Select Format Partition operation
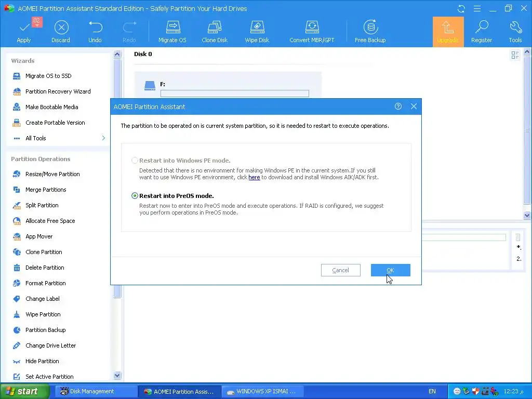This screenshot has width=532, height=399. (46, 283)
